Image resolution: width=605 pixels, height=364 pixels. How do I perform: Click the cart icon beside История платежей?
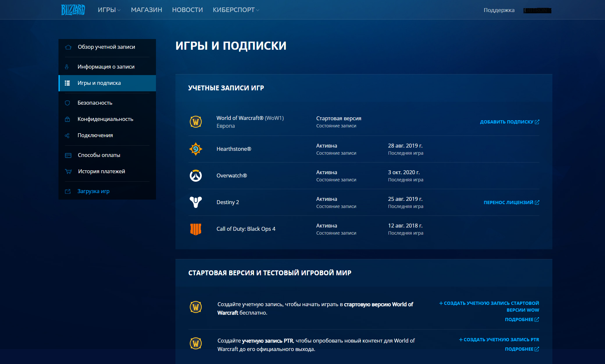[68, 172]
